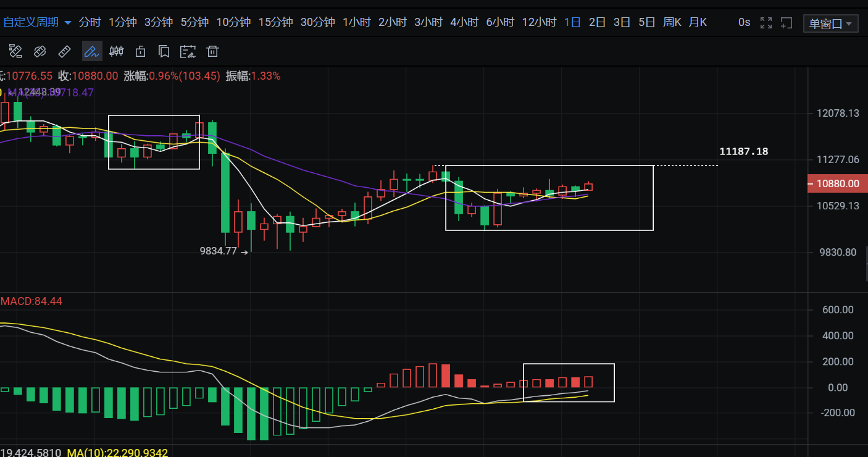Toggle the highlighted pencil drawing tool
The width and height of the screenshot is (868, 457).
91,51
